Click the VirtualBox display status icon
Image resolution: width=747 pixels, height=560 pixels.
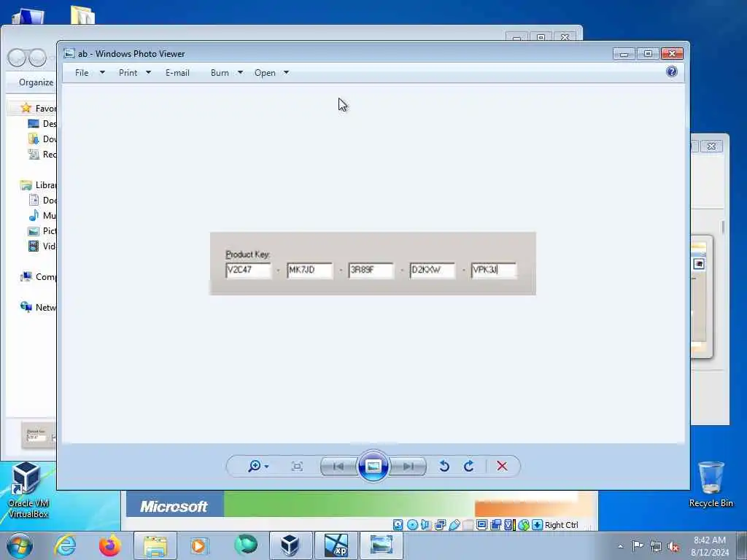tap(481, 525)
